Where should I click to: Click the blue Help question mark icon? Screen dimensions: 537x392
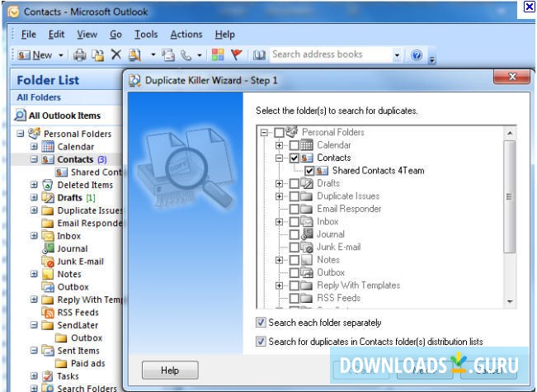click(x=417, y=54)
